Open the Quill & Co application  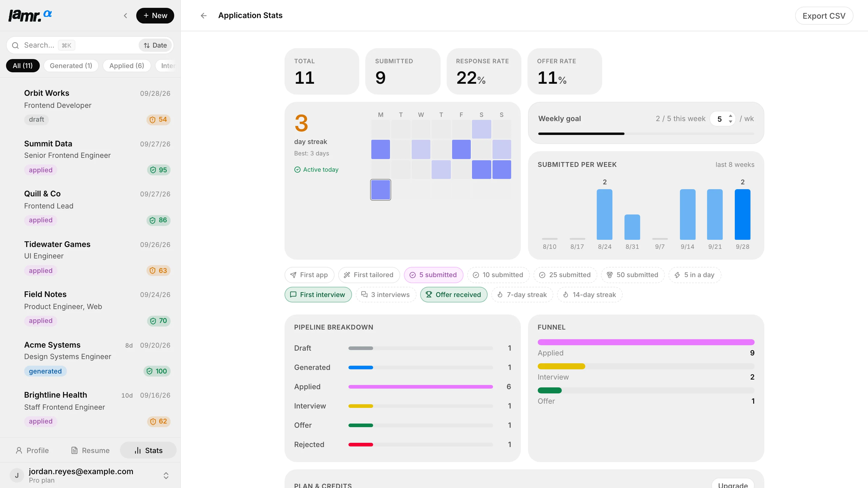[x=90, y=207]
